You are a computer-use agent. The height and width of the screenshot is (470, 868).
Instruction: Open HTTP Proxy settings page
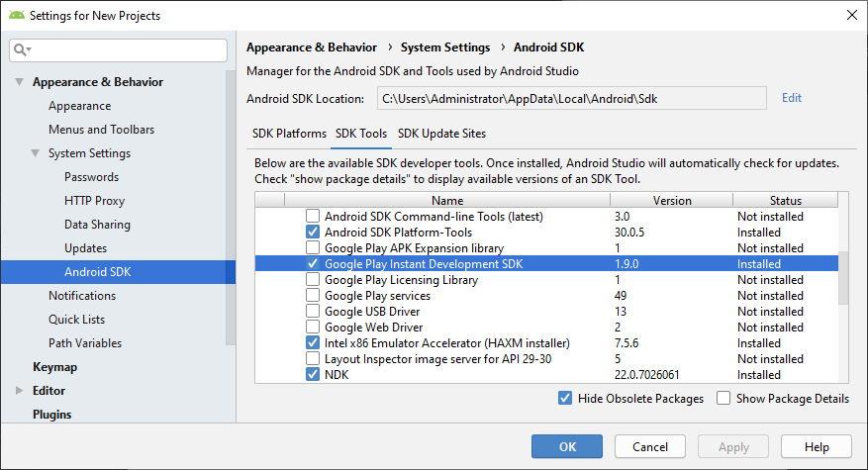(x=94, y=201)
